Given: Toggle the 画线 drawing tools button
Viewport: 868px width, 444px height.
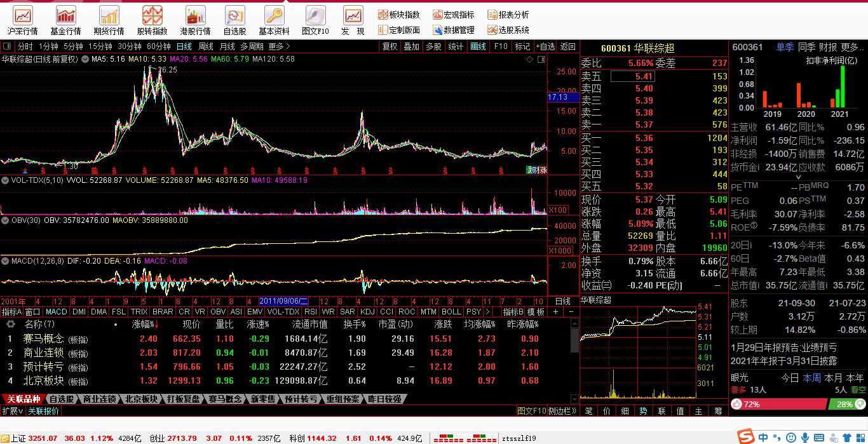Looking at the screenshot, I should pyautogui.click(x=478, y=46).
